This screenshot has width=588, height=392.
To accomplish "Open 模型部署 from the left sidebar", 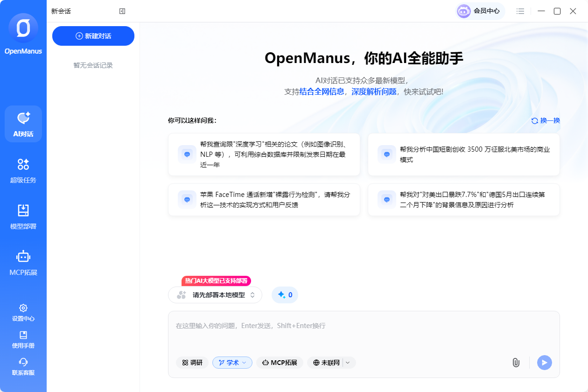I will [23, 217].
